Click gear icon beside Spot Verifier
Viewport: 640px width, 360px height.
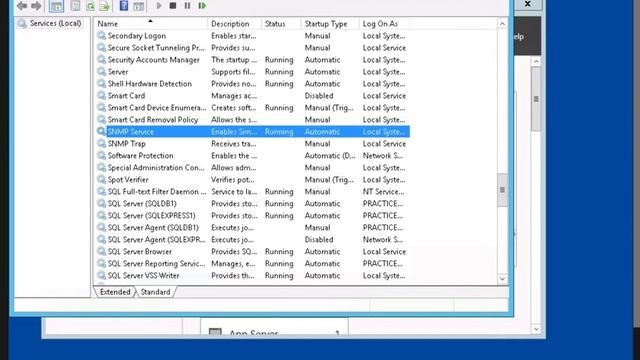point(101,180)
